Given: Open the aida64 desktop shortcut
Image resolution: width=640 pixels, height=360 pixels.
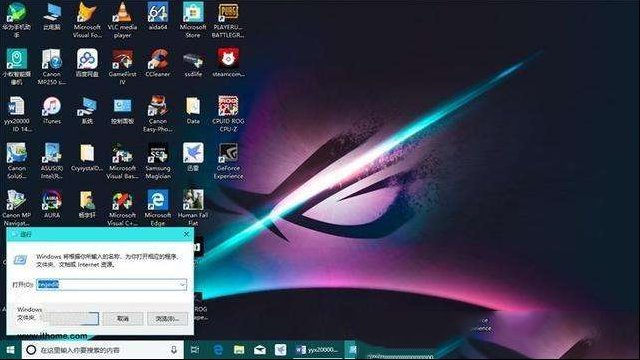Looking at the screenshot, I should pyautogui.click(x=158, y=17).
